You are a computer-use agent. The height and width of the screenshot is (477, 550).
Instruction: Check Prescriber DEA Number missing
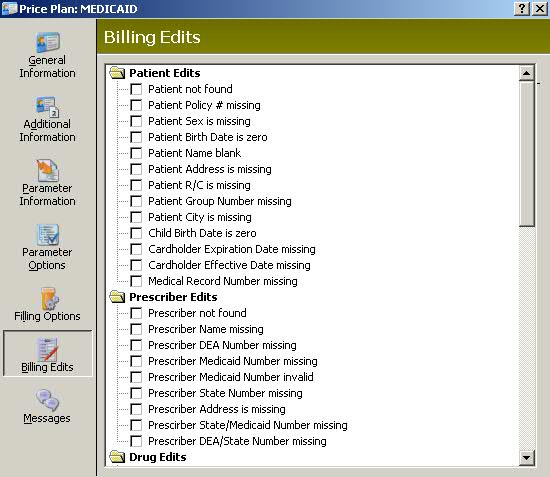[x=136, y=345]
